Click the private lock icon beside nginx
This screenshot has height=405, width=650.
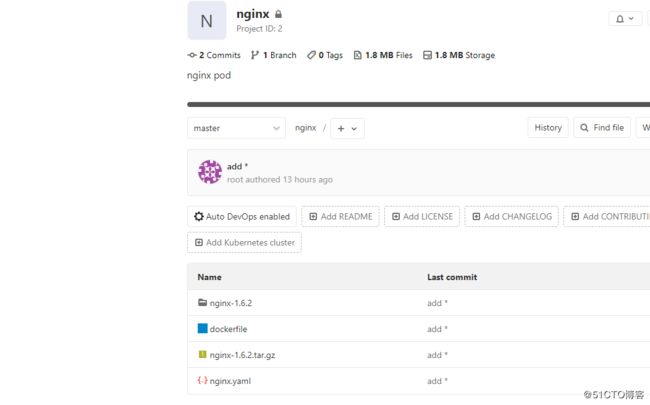pos(278,15)
